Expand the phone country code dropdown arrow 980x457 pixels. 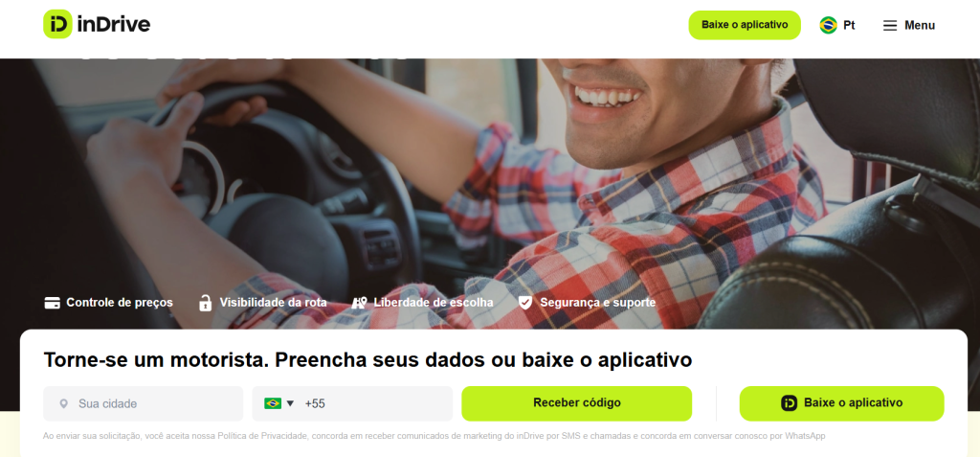click(290, 403)
